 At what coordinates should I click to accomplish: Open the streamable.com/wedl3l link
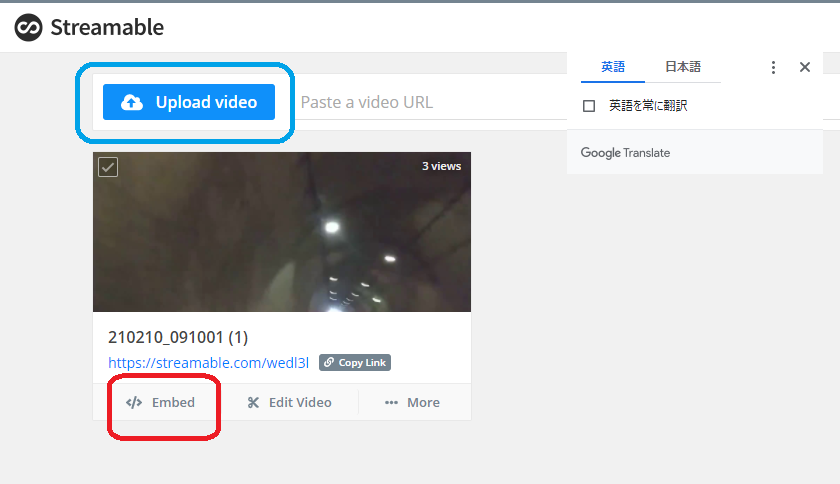pyautogui.click(x=208, y=363)
